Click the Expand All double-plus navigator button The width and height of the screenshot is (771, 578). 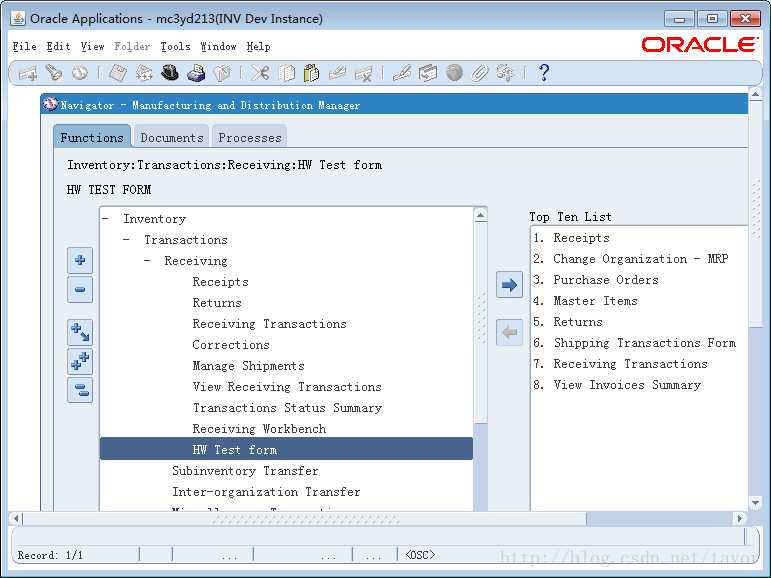tap(80, 362)
